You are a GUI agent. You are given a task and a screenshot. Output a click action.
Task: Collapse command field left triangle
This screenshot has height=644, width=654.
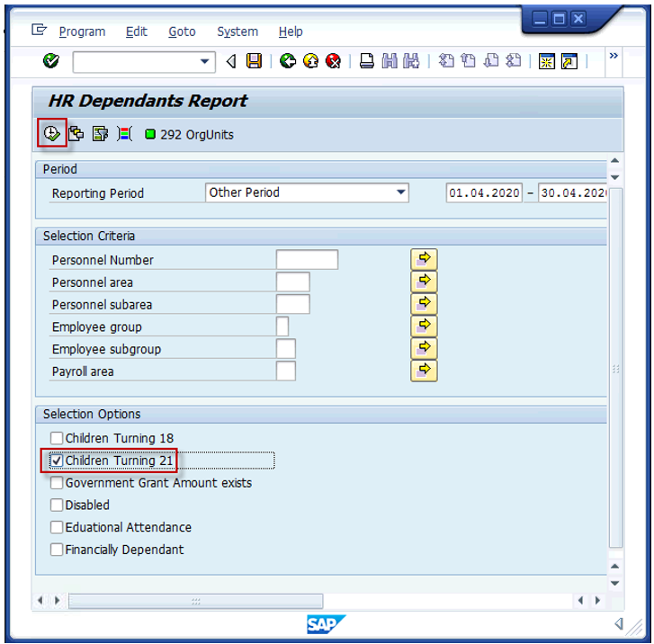pyautogui.click(x=231, y=62)
